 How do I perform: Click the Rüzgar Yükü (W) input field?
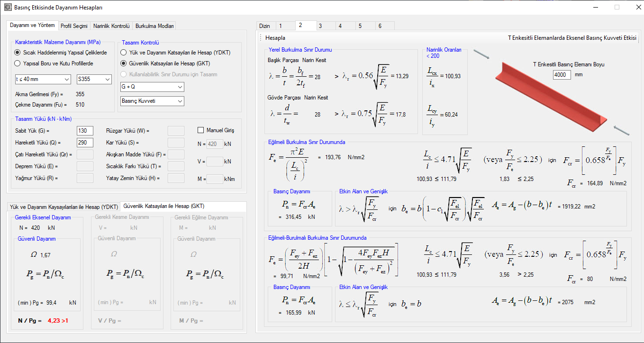176,131
